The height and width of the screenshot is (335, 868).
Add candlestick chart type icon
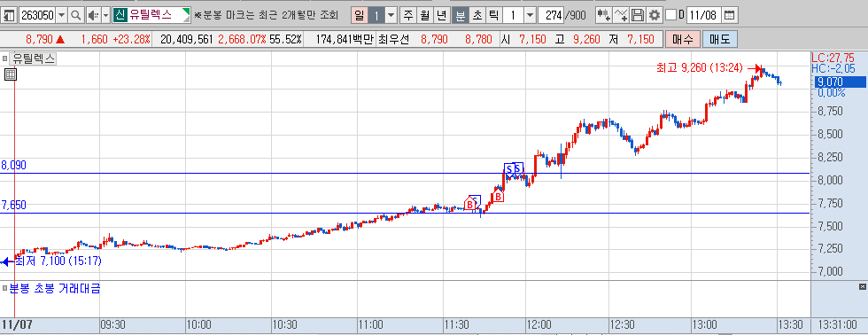(604, 15)
